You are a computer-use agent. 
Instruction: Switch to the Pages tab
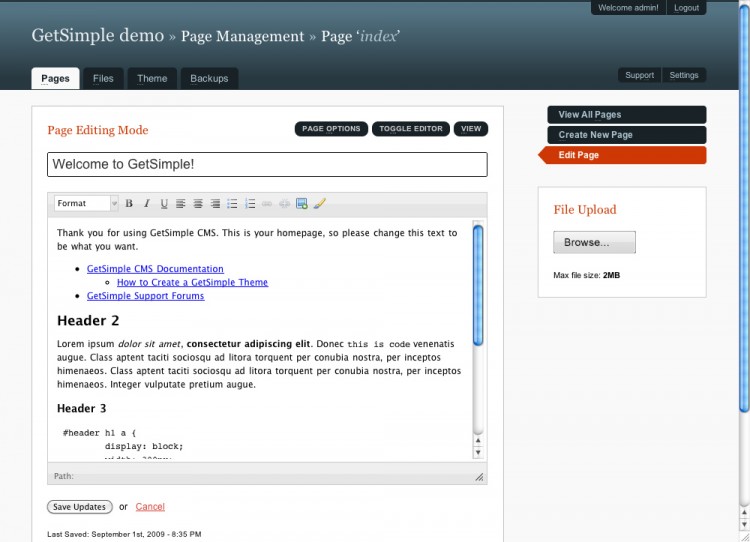(x=55, y=78)
